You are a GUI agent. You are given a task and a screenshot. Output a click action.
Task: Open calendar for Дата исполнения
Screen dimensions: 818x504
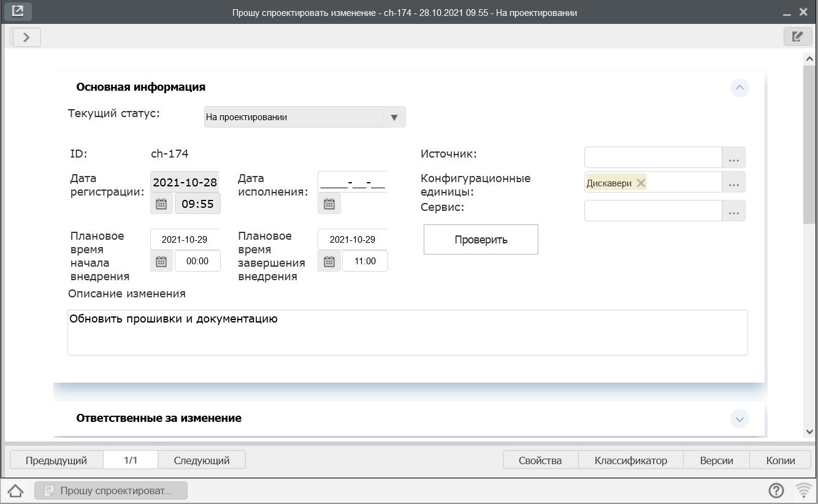tap(329, 204)
